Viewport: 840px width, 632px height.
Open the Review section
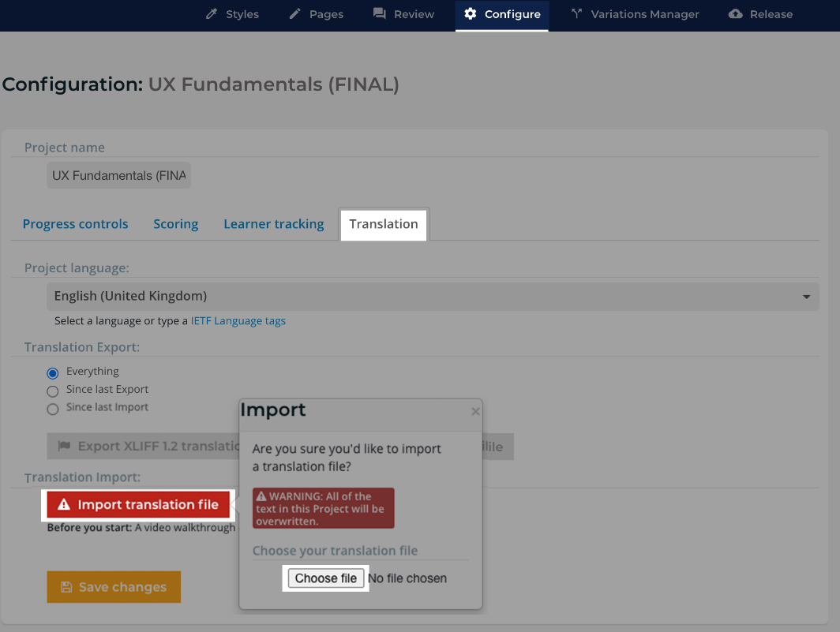click(403, 14)
